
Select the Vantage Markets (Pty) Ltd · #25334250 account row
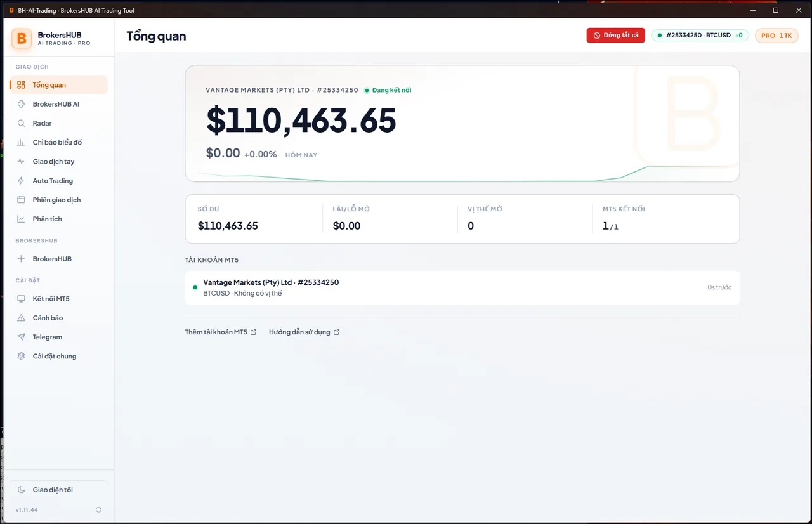point(462,287)
